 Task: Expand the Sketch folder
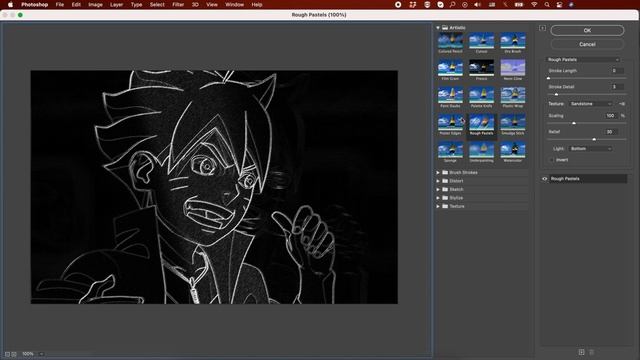pos(438,189)
